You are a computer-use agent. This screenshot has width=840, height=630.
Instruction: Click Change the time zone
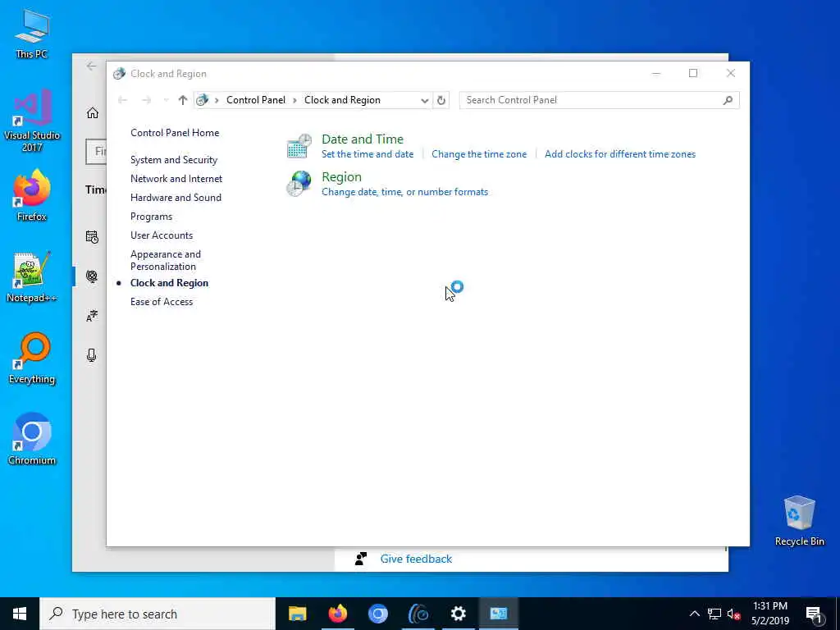pyautogui.click(x=479, y=154)
